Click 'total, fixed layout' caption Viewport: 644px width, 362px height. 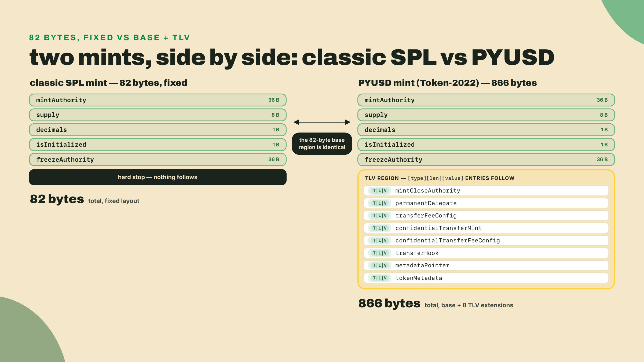click(x=114, y=201)
